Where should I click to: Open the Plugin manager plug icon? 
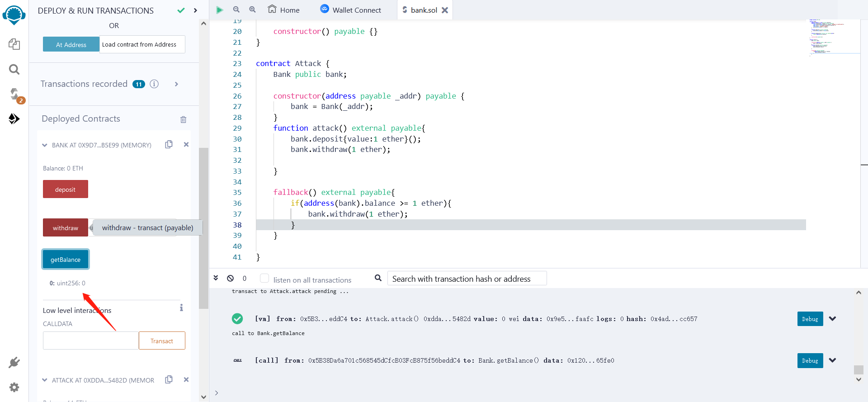tap(14, 362)
